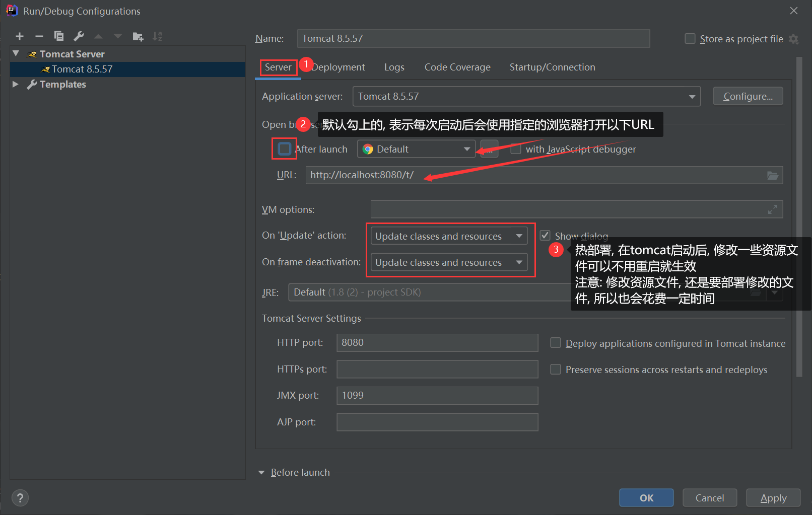Enable Preserve sessions across restarts and redeploys

tap(556, 370)
